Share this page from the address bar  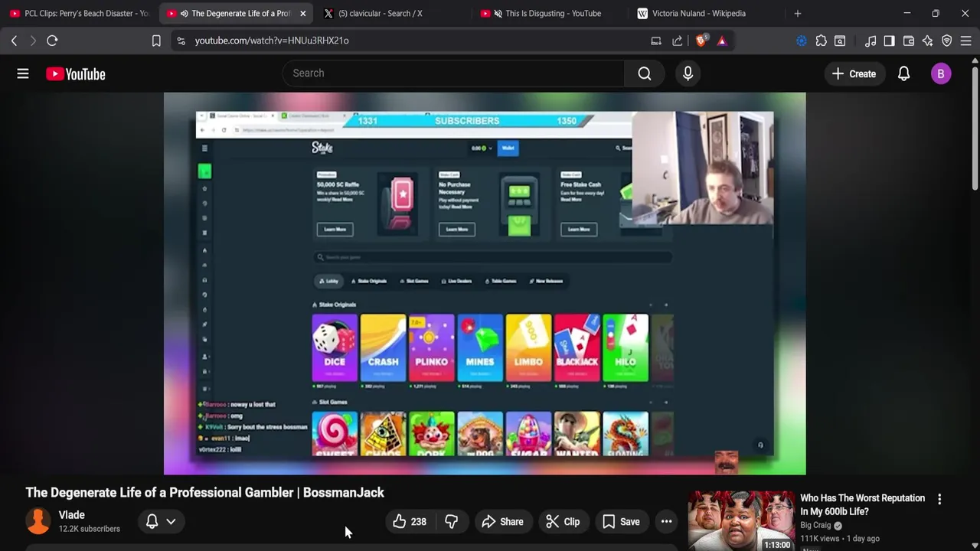678,41
